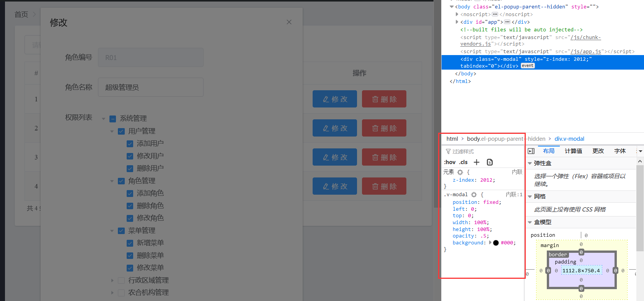Toggle the print media simulation page icon
Screen dimensions: 644x301
pos(490,162)
